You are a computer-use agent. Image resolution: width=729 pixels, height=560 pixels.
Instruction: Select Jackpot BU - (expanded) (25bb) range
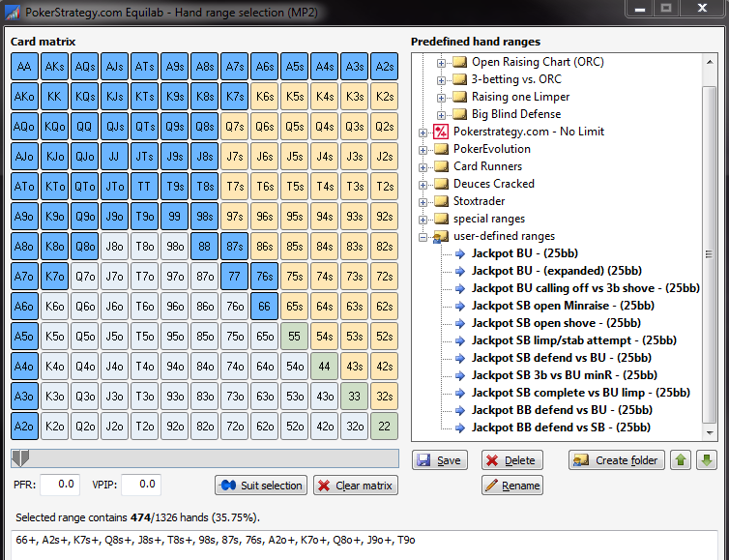click(557, 271)
